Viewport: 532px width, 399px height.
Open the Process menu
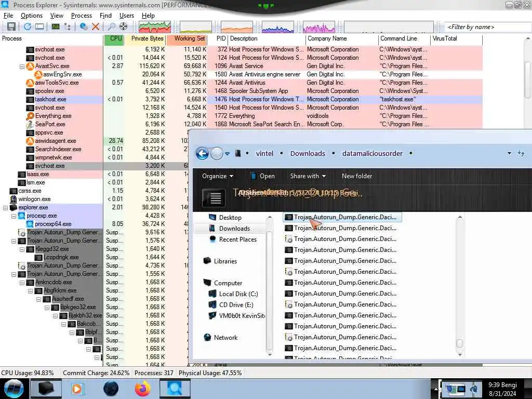[x=82, y=16]
